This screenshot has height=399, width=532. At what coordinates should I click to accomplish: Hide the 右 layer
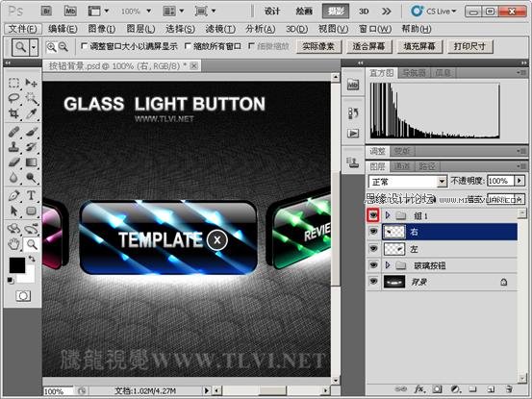click(373, 232)
